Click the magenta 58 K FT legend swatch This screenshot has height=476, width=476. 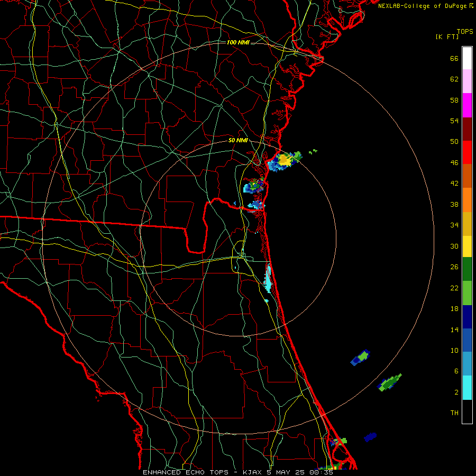pyautogui.click(x=467, y=105)
